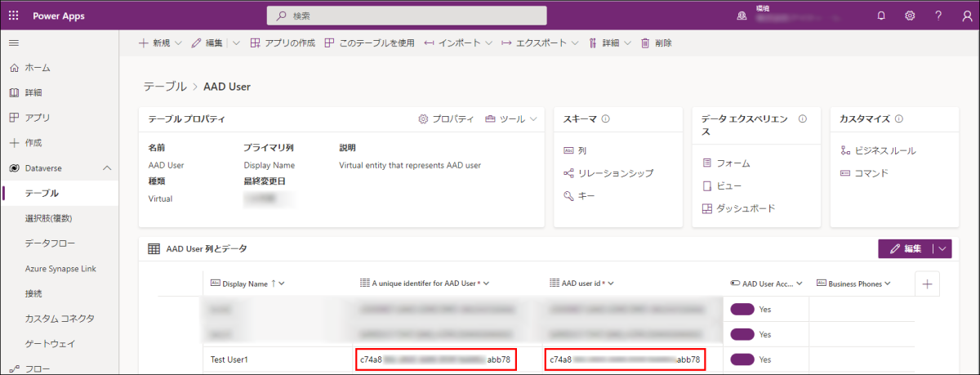This screenshot has width=980, height=375.
Task: Toggle AAD User Account in second data row
Action: tap(743, 334)
